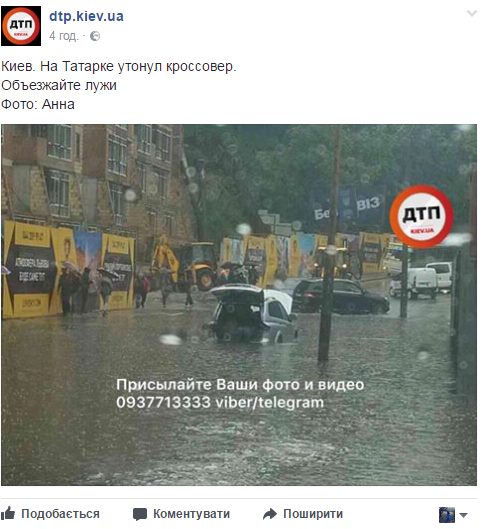Click 'Присылайте Ваши фото и видео' caption
The height and width of the screenshot is (529, 483).
240,385
